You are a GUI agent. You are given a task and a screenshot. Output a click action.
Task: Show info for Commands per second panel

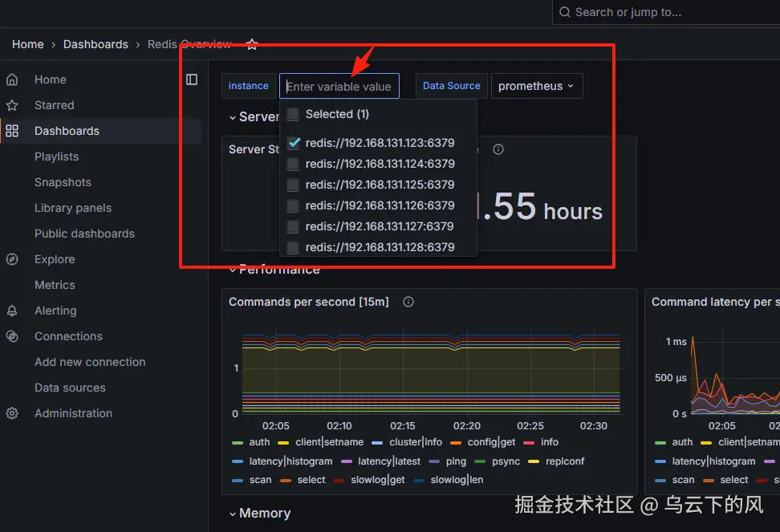point(408,302)
